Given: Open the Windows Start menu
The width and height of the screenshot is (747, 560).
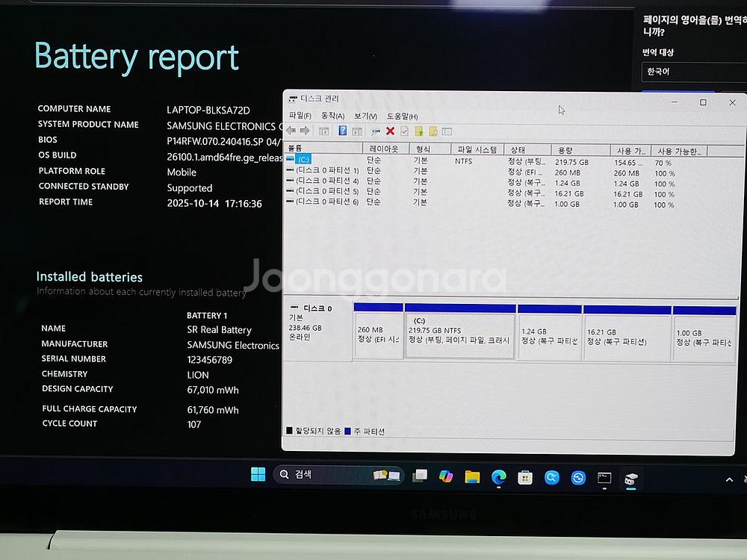Looking at the screenshot, I should (258, 475).
